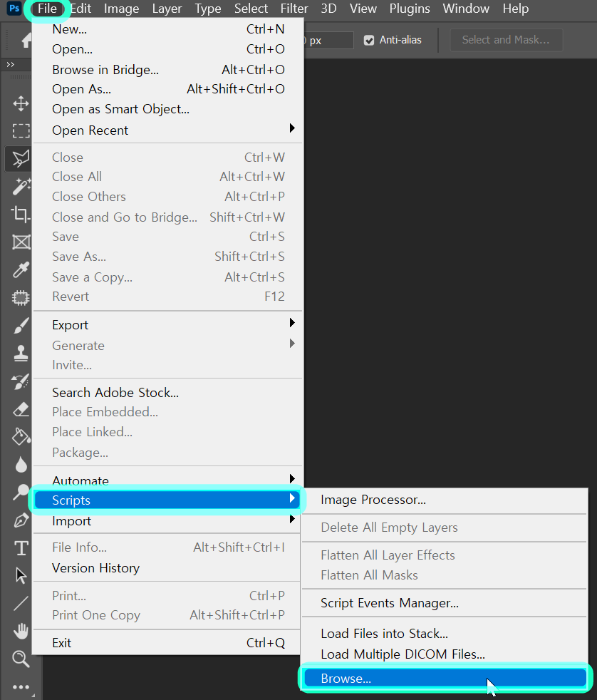This screenshot has width=597, height=700.
Task: Select the Move tool
Action: click(21, 103)
